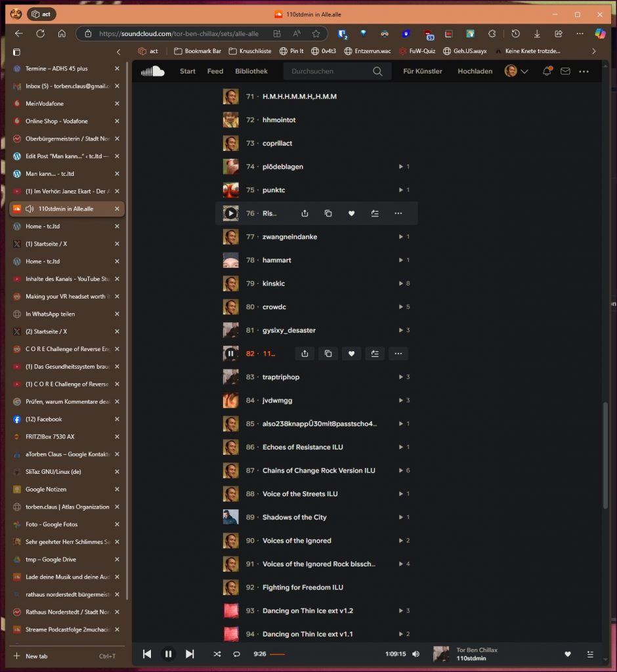The image size is (617, 672).
Task: Open the SoundCloud header three-dot menu
Action: point(584,72)
